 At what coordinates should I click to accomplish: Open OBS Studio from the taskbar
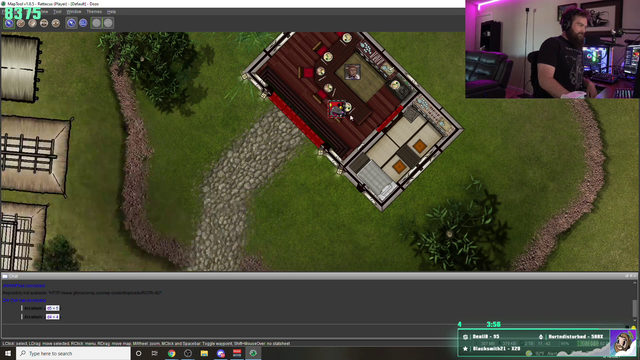click(188, 353)
